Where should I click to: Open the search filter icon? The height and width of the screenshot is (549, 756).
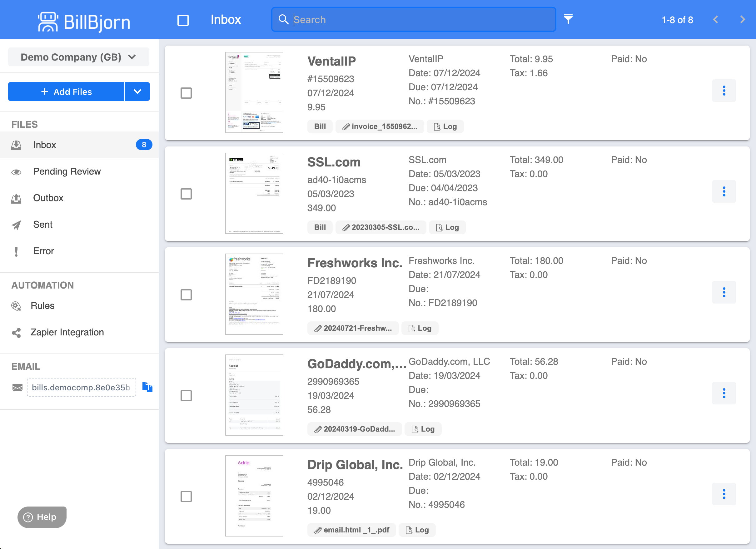pyautogui.click(x=568, y=19)
